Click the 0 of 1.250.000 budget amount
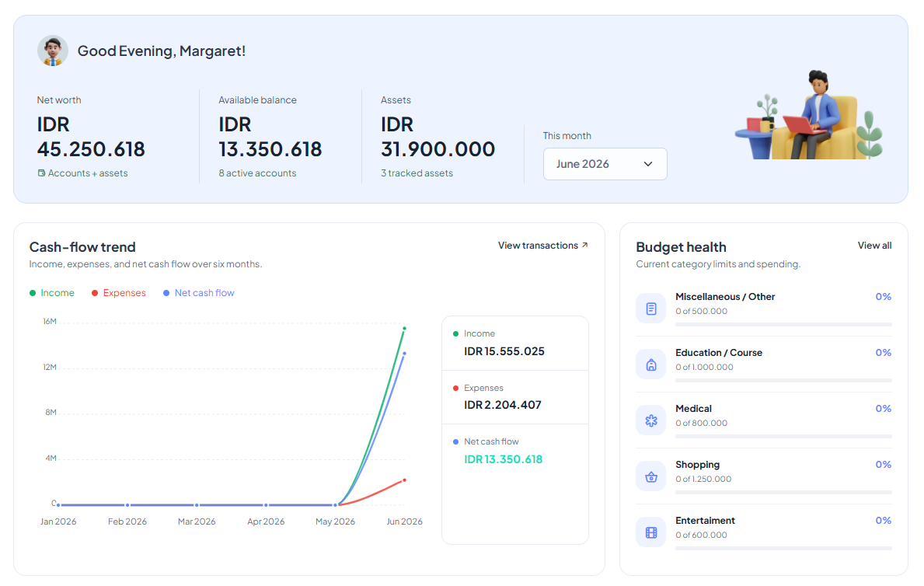Image resolution: width=924 pixels, height=586 pixels. [703, 480]
